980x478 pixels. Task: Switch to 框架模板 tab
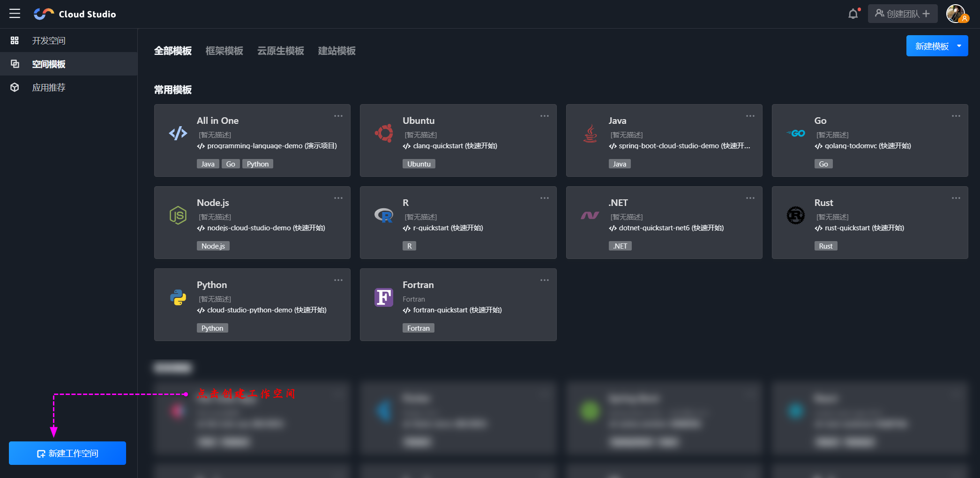coord(224,51)
